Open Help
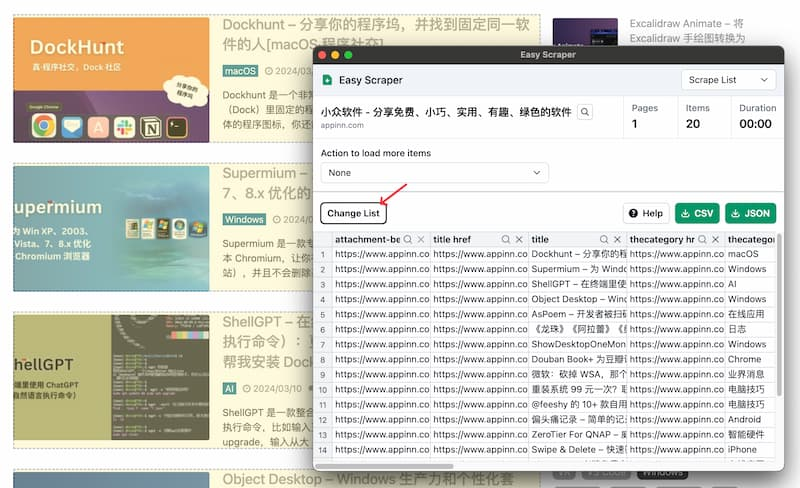 [x=646, y=213]
